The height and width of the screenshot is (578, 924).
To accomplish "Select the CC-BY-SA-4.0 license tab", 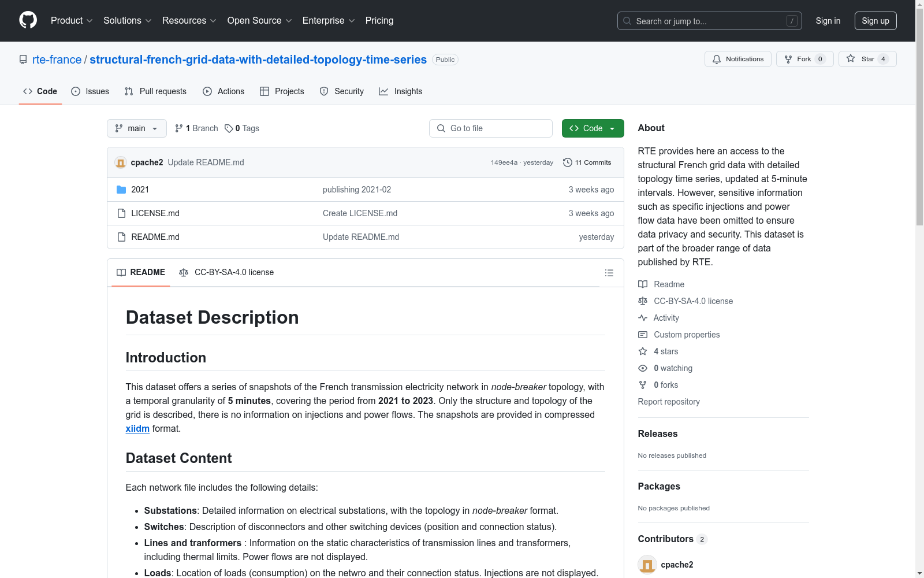I will (x=226, y=272).
